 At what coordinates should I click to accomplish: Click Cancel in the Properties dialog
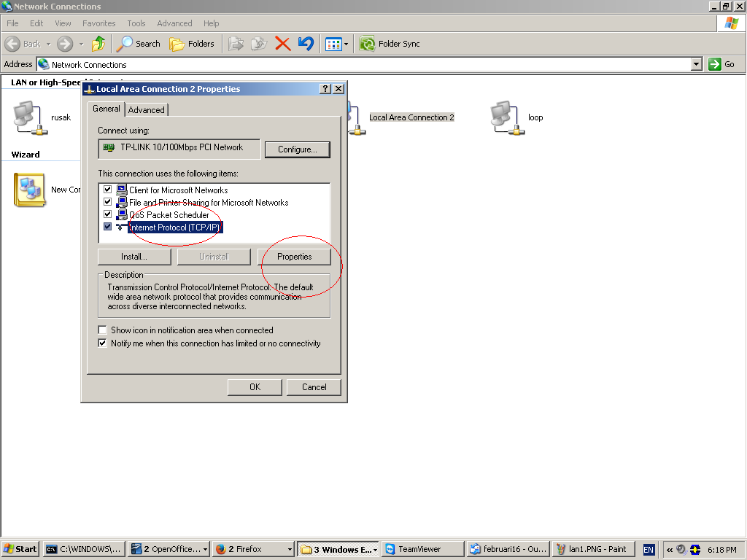[314, 387]
